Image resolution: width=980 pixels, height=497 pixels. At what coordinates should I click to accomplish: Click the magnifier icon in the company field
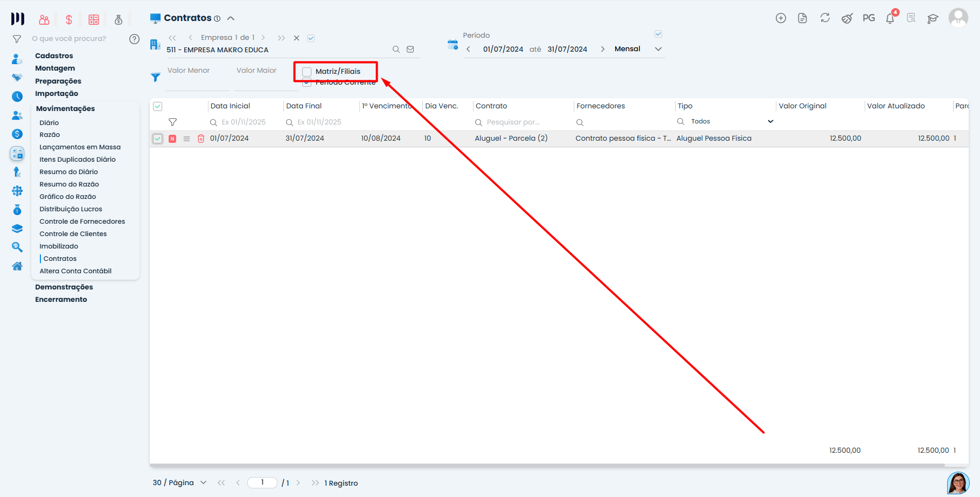click(396, 50)
